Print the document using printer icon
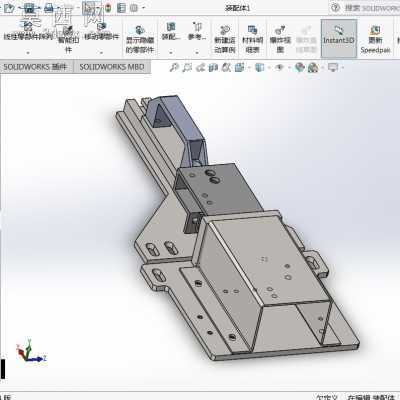This screenshot has width=400, height=400. point(49,8)
